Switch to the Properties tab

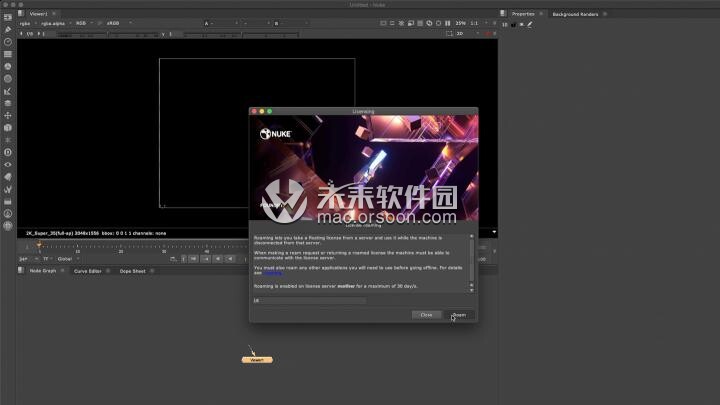(x=523, y=14)
